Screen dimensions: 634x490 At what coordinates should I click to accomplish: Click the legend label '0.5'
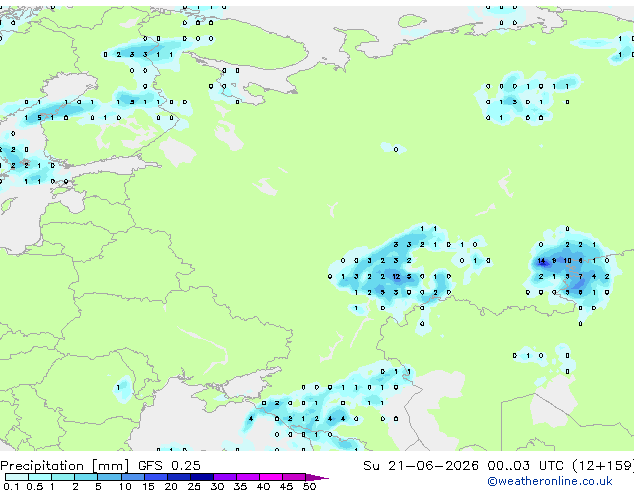point(34,486)
